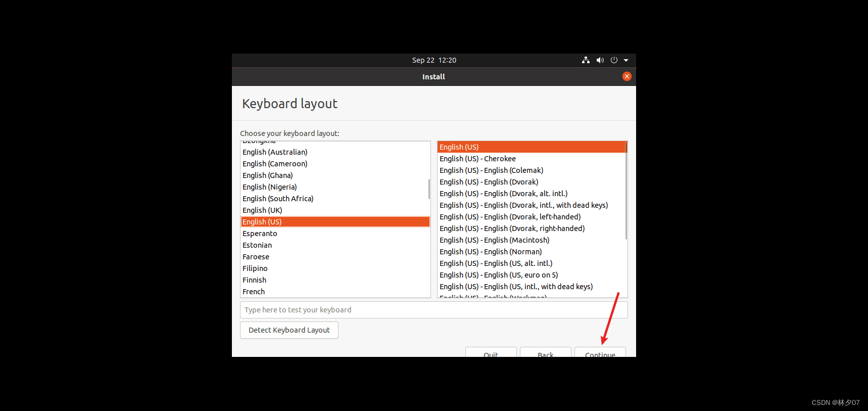Select French layout
This screenshot has height=411, width=868.
335,292
